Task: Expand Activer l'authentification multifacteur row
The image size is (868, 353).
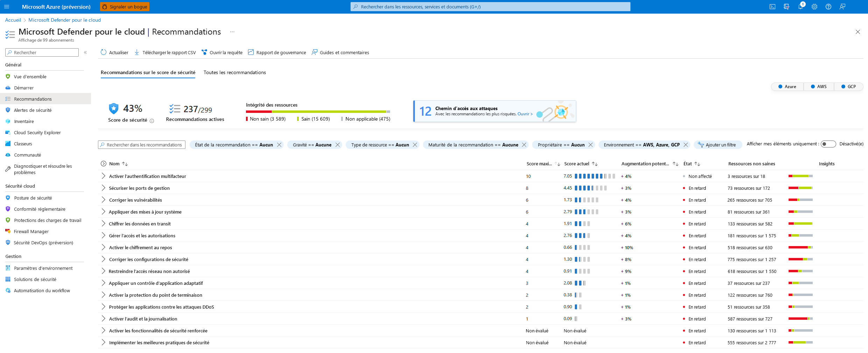Action: [103, 176]
